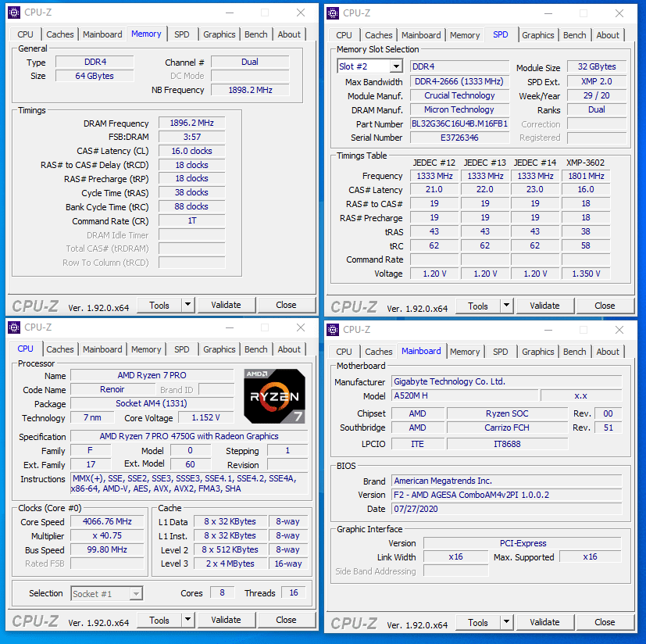646x644 pixels.
Task: Click the Specification field AMD Ryzen 7 PRO 4750G
Action: coord(189,436)
